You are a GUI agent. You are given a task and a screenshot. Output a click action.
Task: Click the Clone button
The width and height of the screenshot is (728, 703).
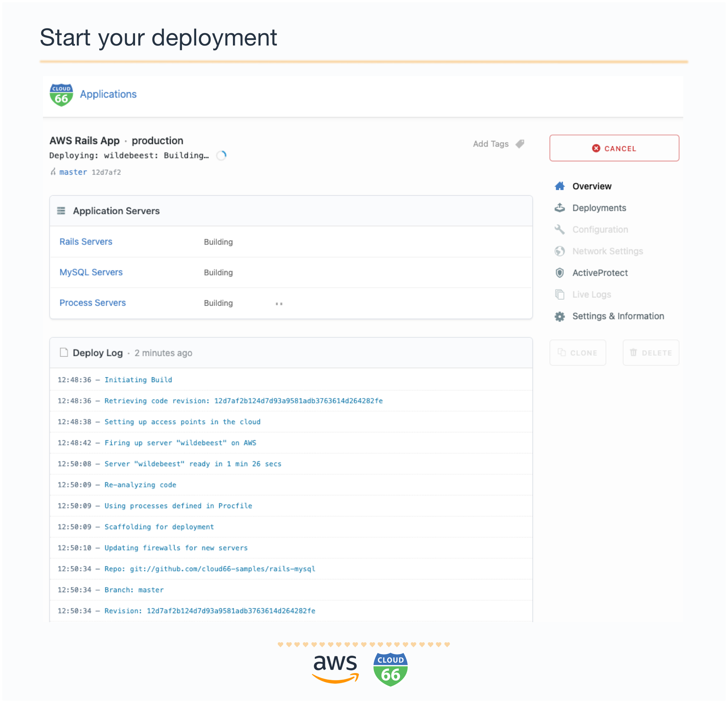pyautogui.click(x=577, y=353)
